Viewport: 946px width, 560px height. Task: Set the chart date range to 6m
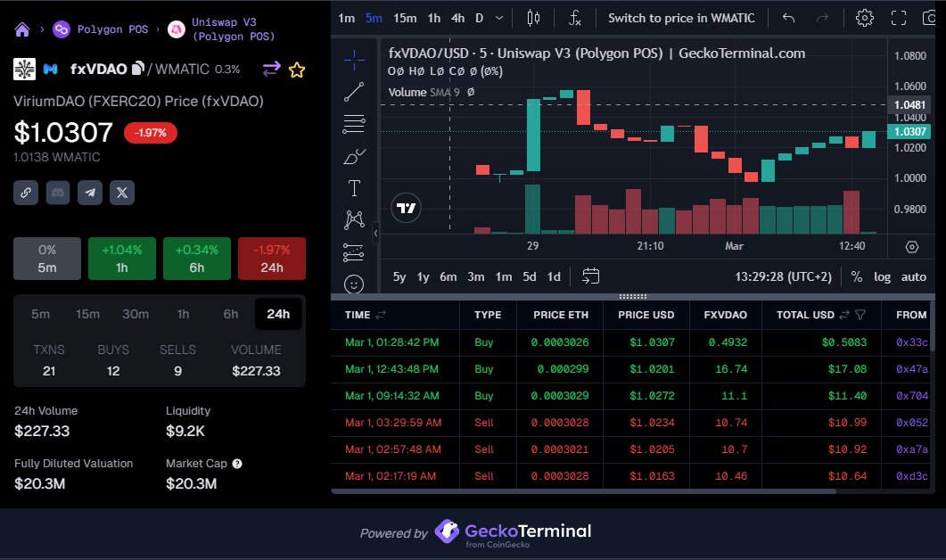pos(448,277)
